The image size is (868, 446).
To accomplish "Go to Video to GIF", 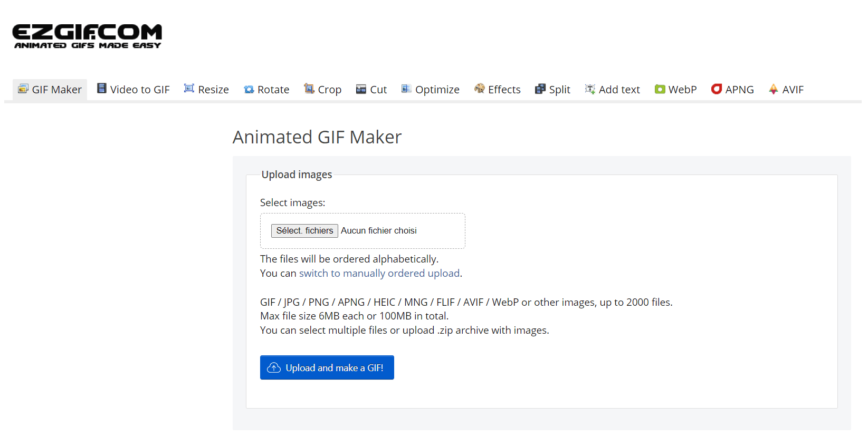I will pos(133,90).
